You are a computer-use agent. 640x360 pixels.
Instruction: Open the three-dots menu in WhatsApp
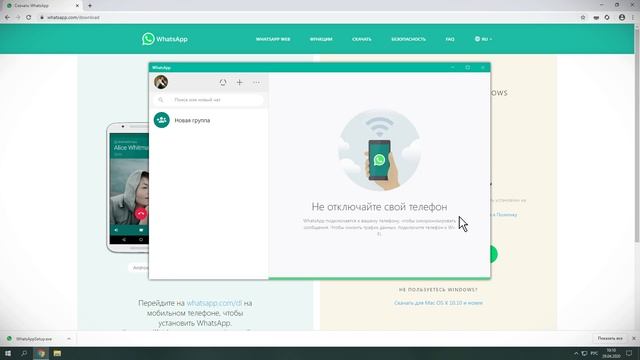(256, 82)
